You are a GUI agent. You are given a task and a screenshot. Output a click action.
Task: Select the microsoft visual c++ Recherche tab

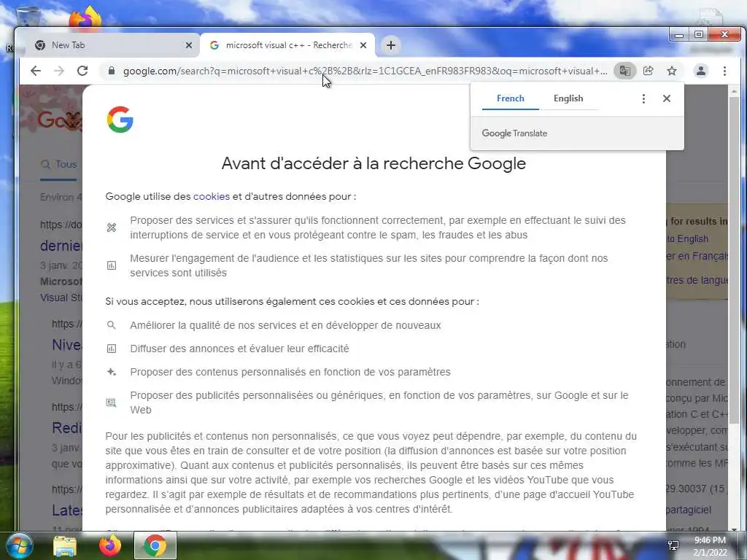point(287,45)
